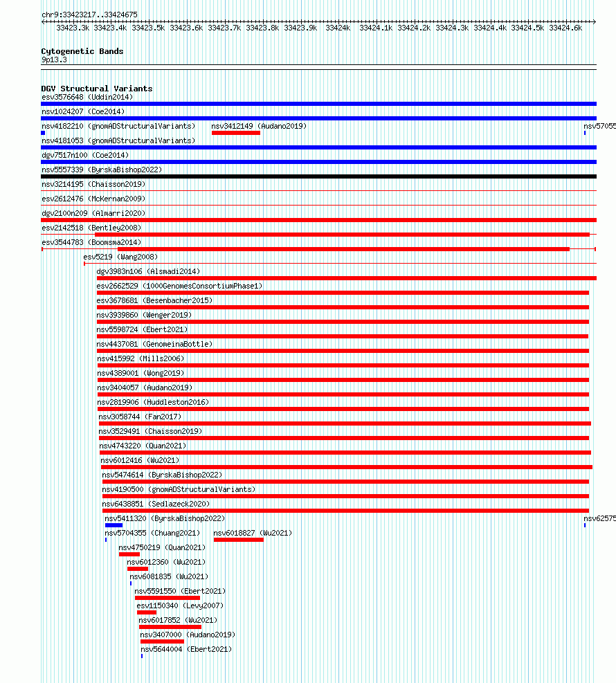Select nsv5474614 (ByrskaBishop2022) label

162,475
